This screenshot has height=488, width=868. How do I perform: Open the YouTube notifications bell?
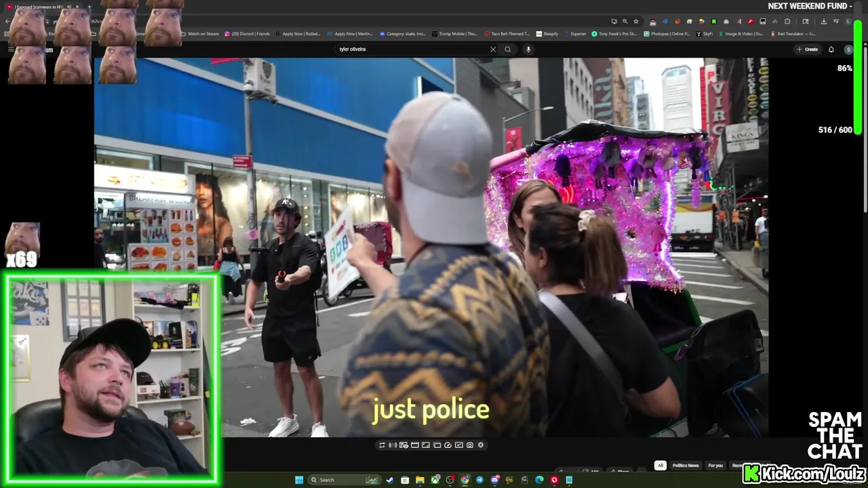click(831, 49)
